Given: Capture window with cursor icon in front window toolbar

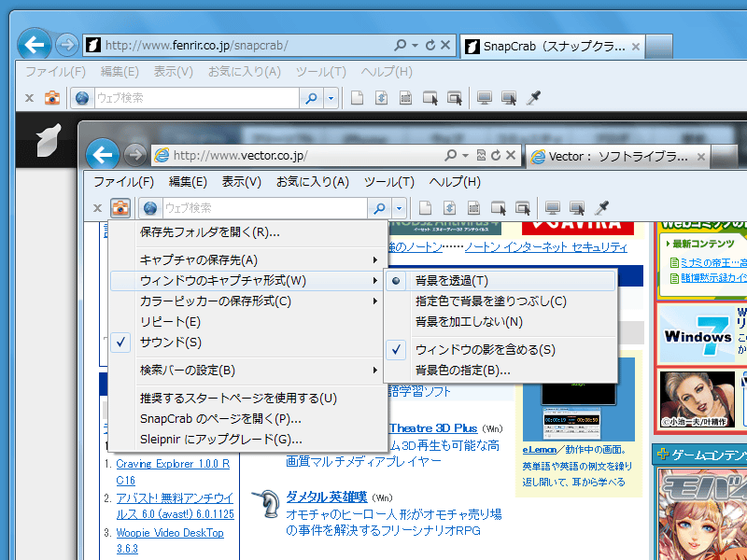Looking at the screenshot, I should (x=499, y=208).
